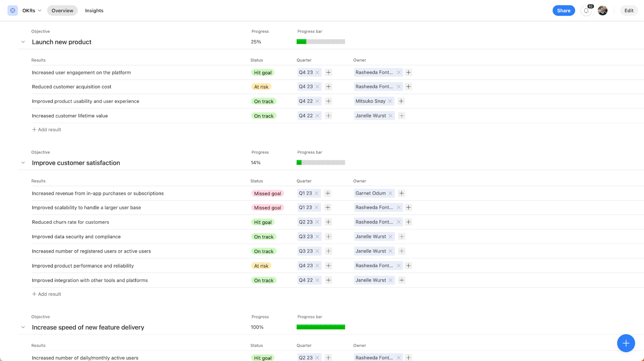Click Add result under Launch new product
The height and width of the screenshot is (361, 644).
[x=47, y=130]
